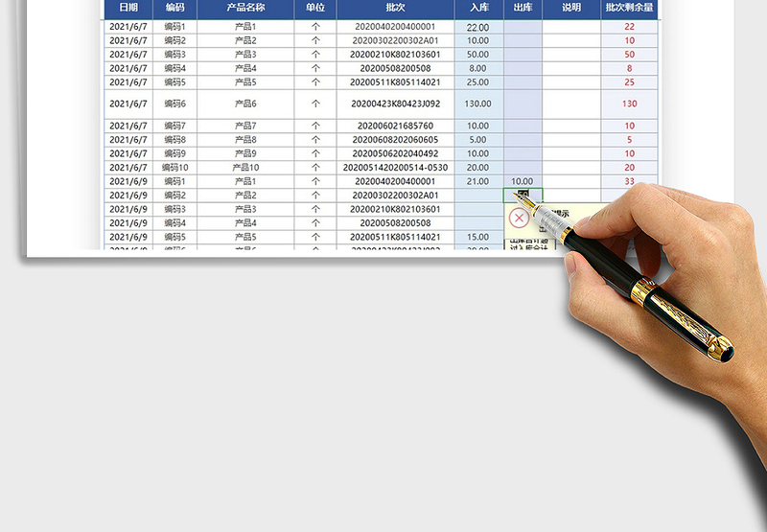Click batch number 2020051420200514-0530
Image resolution: width=767 pixels, height=532 pixels.
coord(395,167)
